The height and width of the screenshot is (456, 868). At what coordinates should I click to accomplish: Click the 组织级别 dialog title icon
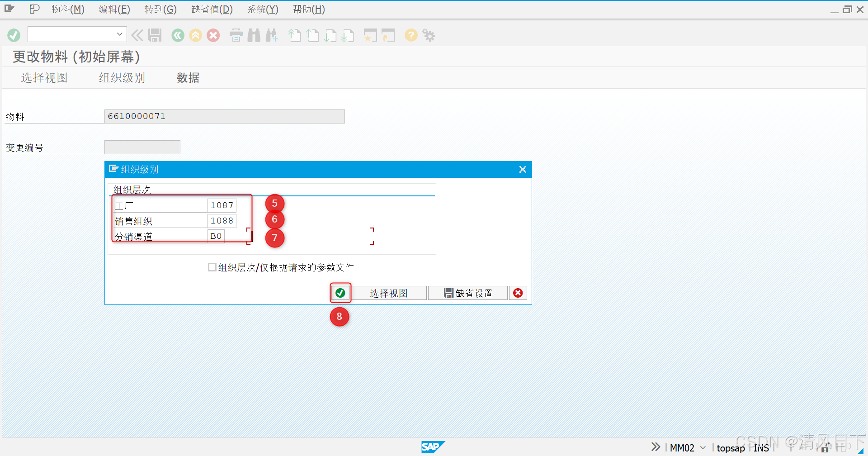click(113, 169)
